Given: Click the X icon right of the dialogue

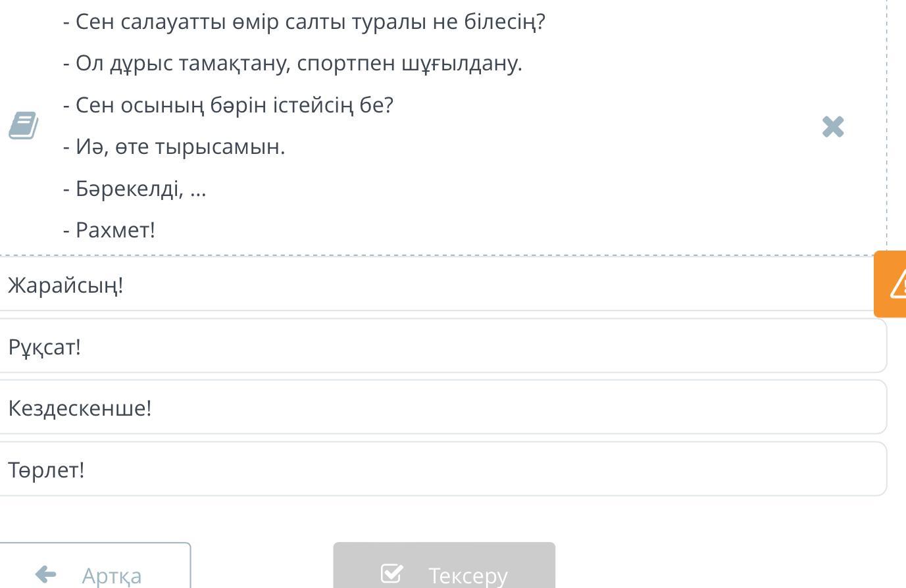Looking at the screenshot, I should (833, 126).
